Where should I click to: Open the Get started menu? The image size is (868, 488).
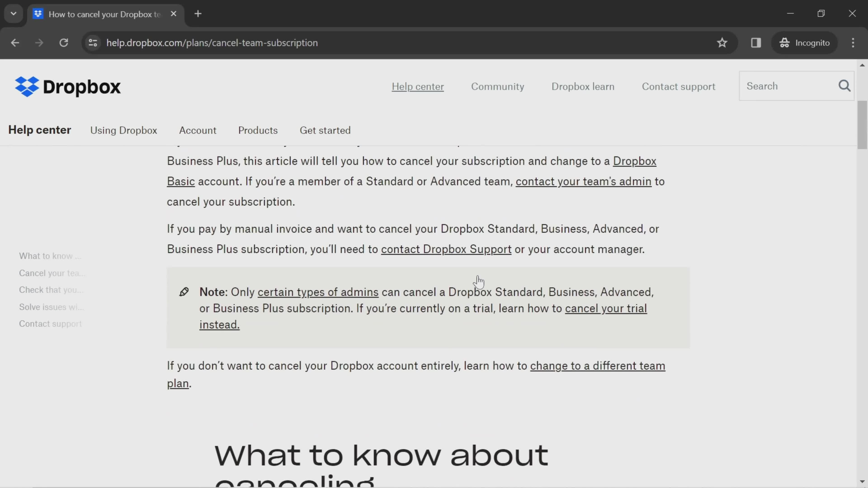tap(325, 130)
